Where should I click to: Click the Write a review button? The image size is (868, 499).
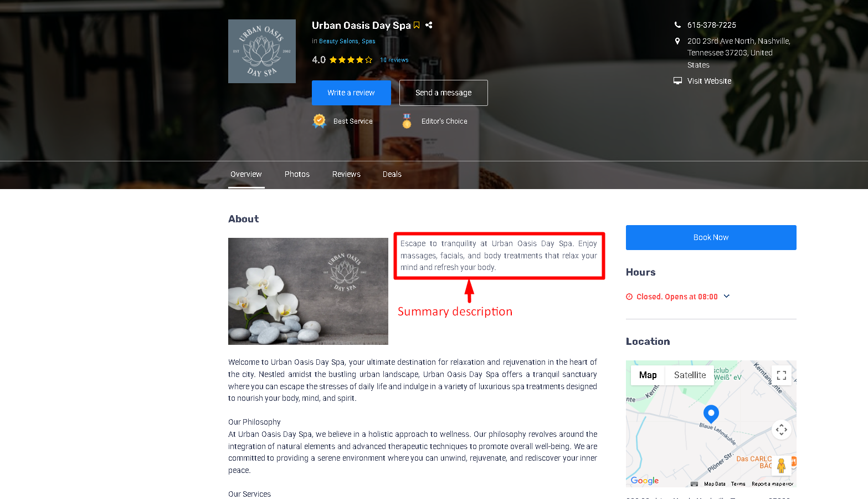click(x=351, y=93)
